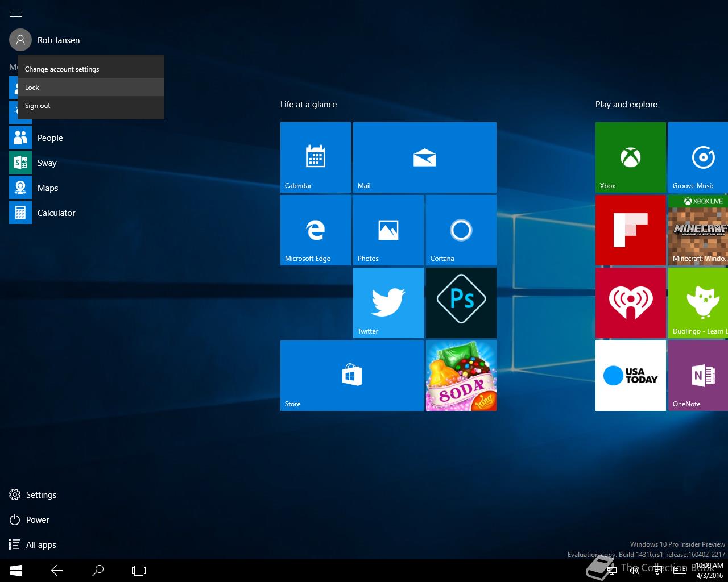Open the touch keyboard tray icon
Screen dimensions: 728x582
click(680, 570)
